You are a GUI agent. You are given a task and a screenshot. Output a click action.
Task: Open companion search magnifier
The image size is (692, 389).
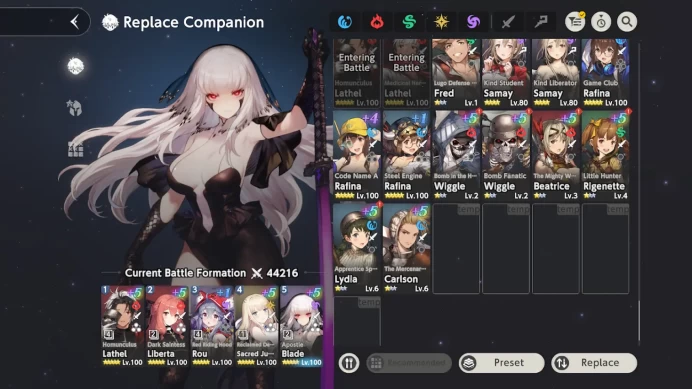[627, 22]
